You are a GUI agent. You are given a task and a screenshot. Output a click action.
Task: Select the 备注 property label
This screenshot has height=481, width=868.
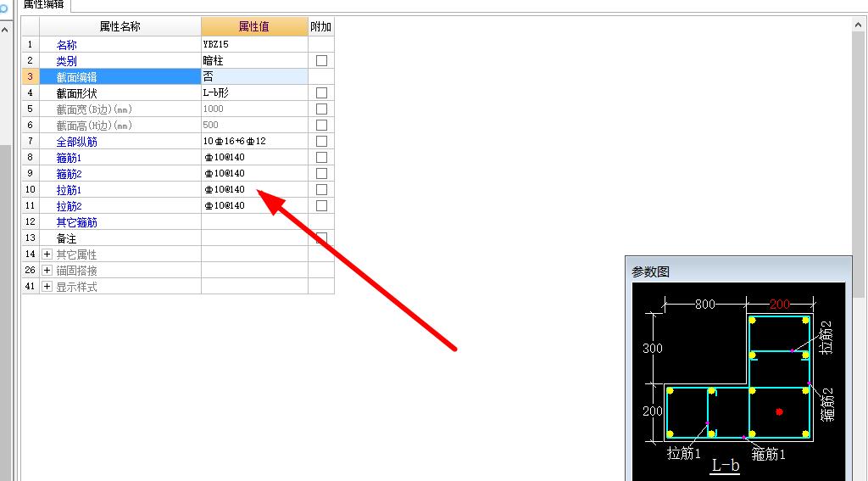(x=66, y=238)
